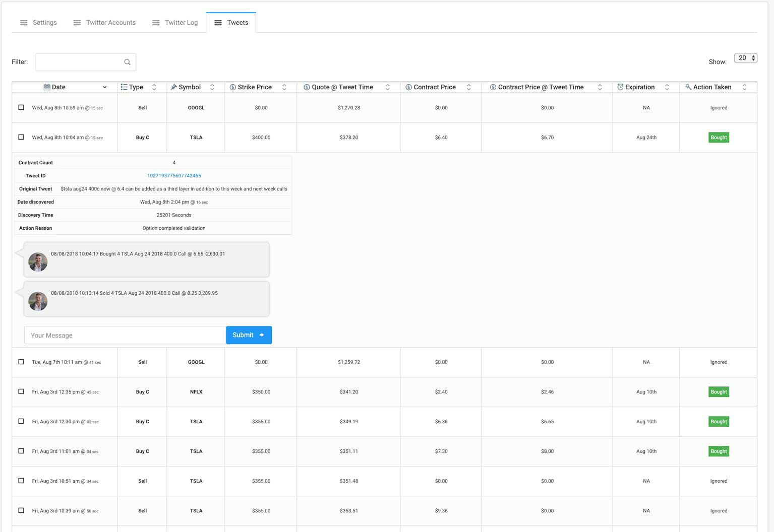Click the search magnifier icon in Filter
Image resolution: width=774 pixels, height=532 pixels.
coord(127,62)
